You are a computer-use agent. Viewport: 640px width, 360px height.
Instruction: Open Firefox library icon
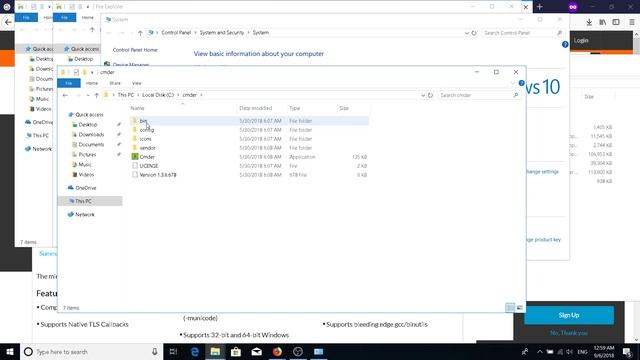602,22
